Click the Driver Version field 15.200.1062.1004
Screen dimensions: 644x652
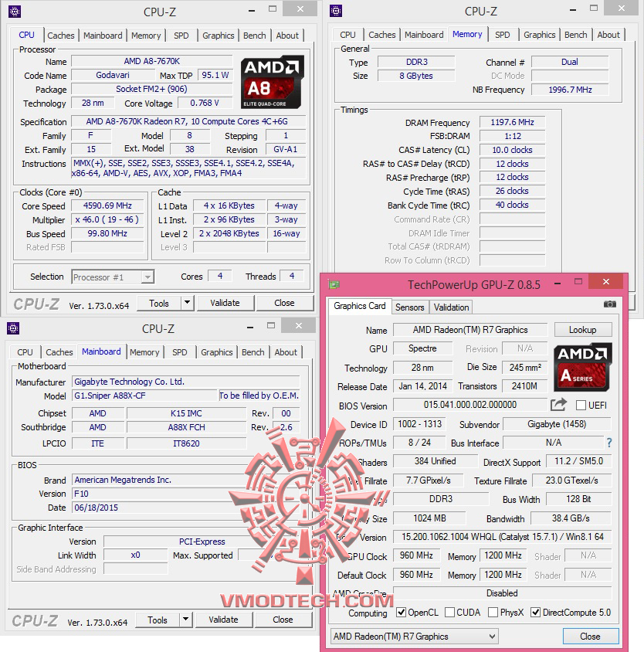[x=502, y=537]
